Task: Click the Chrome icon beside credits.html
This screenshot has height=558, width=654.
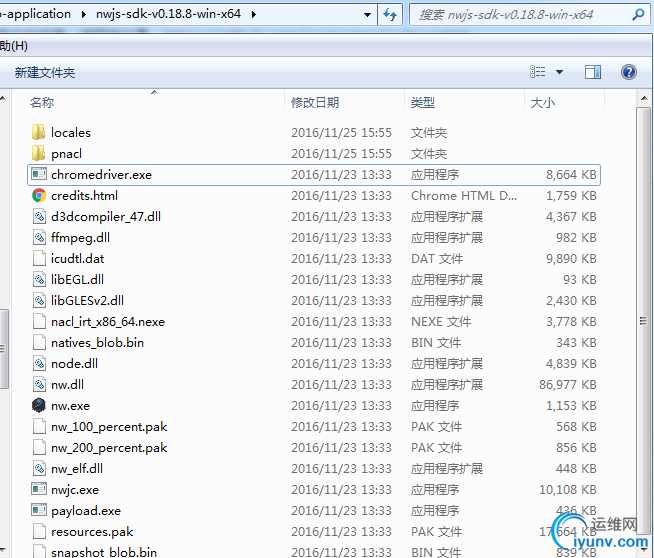Action: pos(39,195)
